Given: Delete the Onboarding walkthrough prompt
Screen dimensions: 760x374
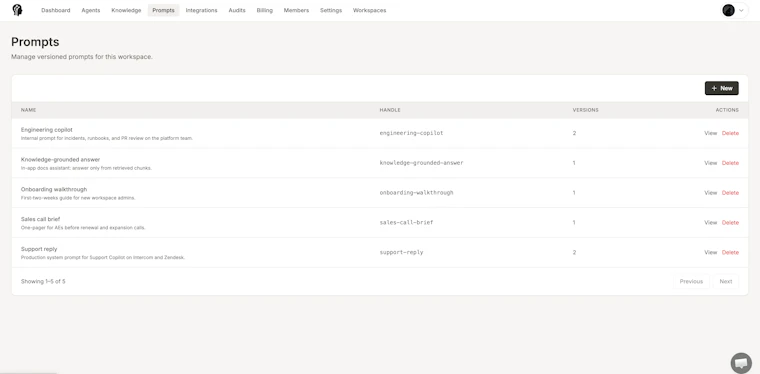Looking at the screenshot, I should tap(730, 193).
